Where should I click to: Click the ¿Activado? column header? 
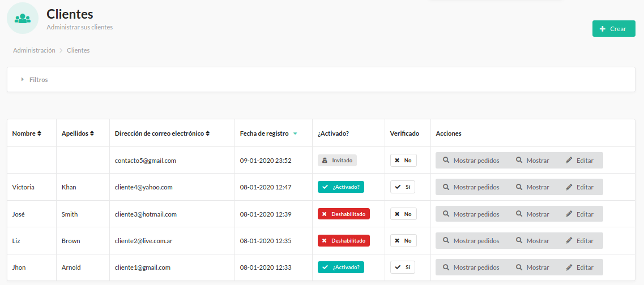tap(333, 133)
